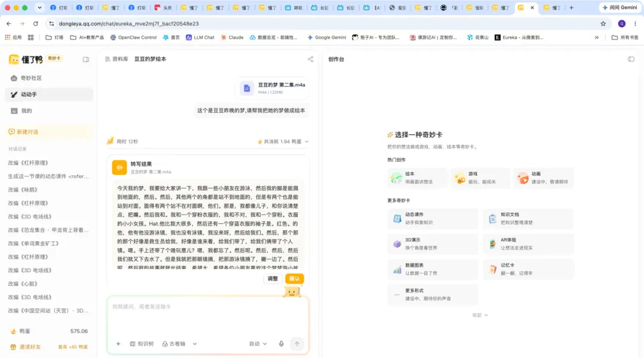Open the 资料库 breadcrumb

tap(117, 59)
